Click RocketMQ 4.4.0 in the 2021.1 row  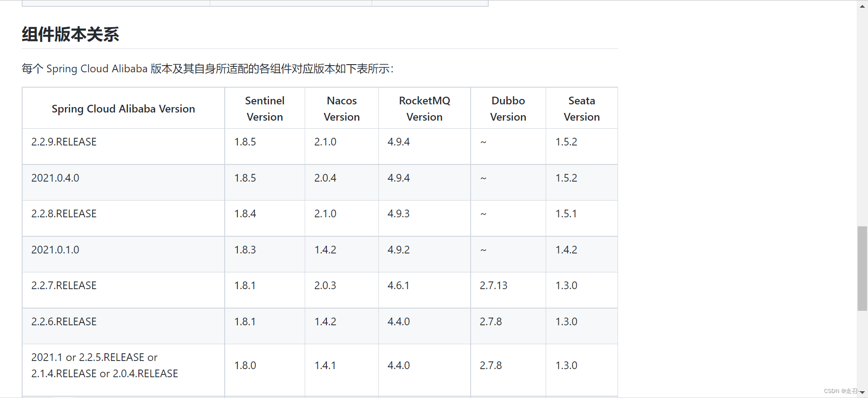pyautogui.click(x=398, y=365)
